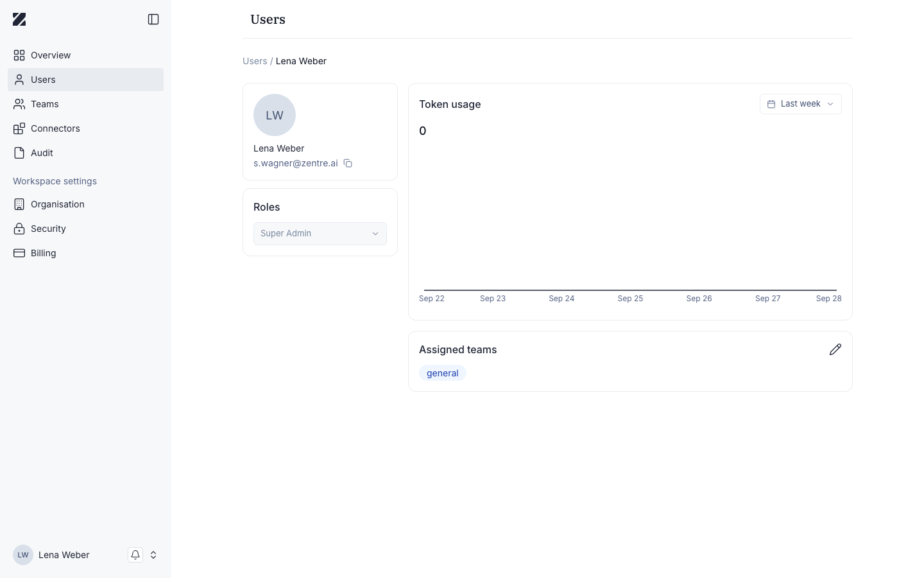Go to Users in sidebar
Screen dimensions: 924x578
coord(85,80)
